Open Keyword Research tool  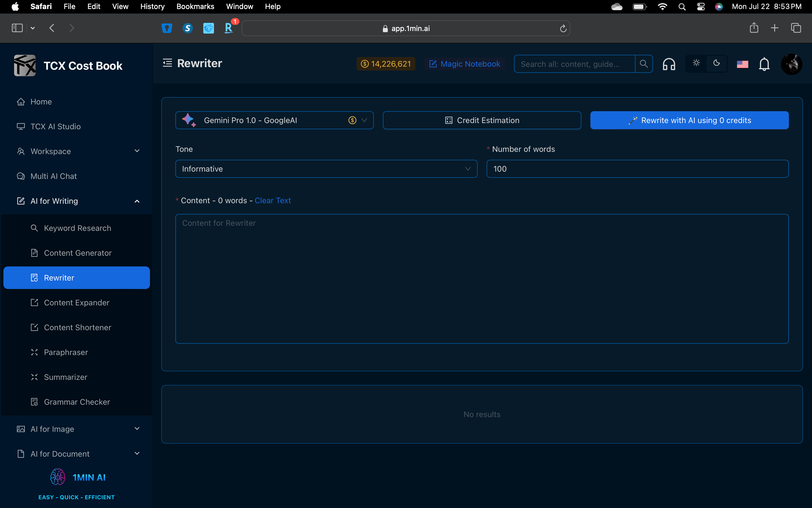76,228
